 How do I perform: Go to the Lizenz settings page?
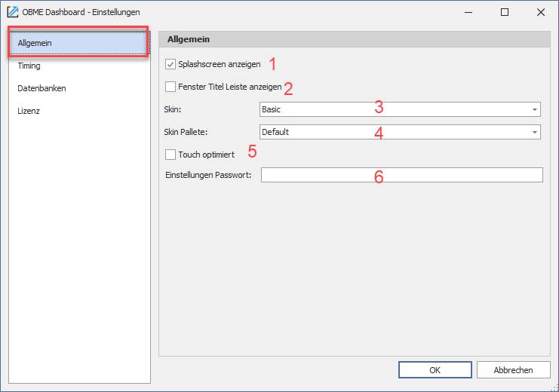(78, 111)
